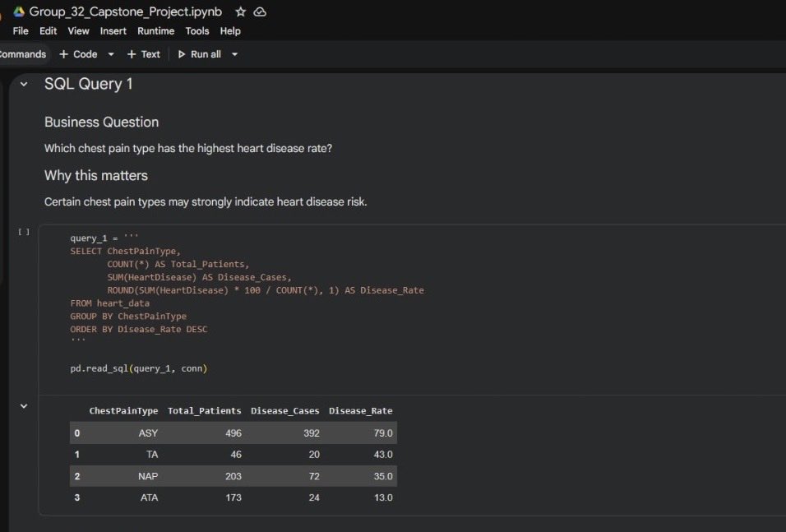The height and width of the screenshot is (532, 786).
Task: Click the ROUND Disease_Rate code line
Action: pyautogui.click(x=266, y=289)
